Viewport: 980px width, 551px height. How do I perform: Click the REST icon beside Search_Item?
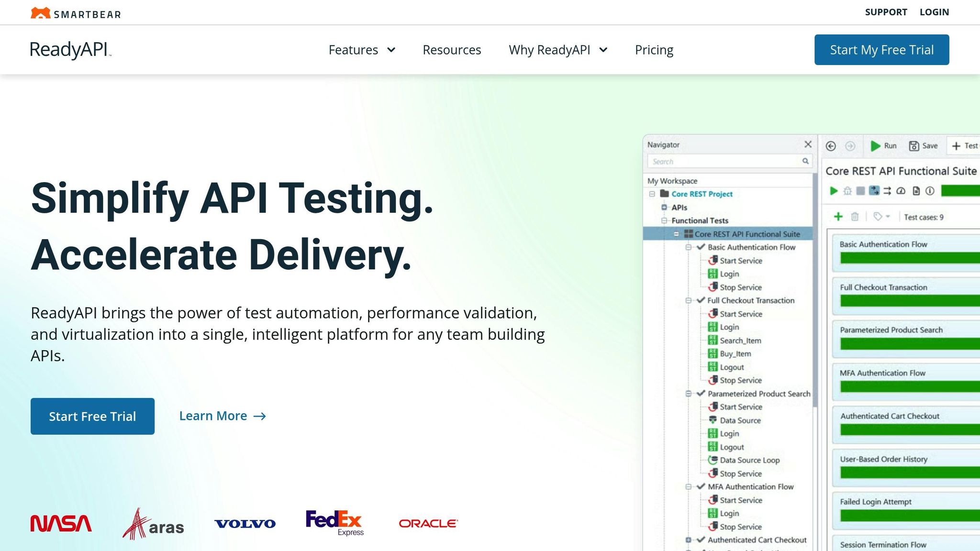coord(713,340)
